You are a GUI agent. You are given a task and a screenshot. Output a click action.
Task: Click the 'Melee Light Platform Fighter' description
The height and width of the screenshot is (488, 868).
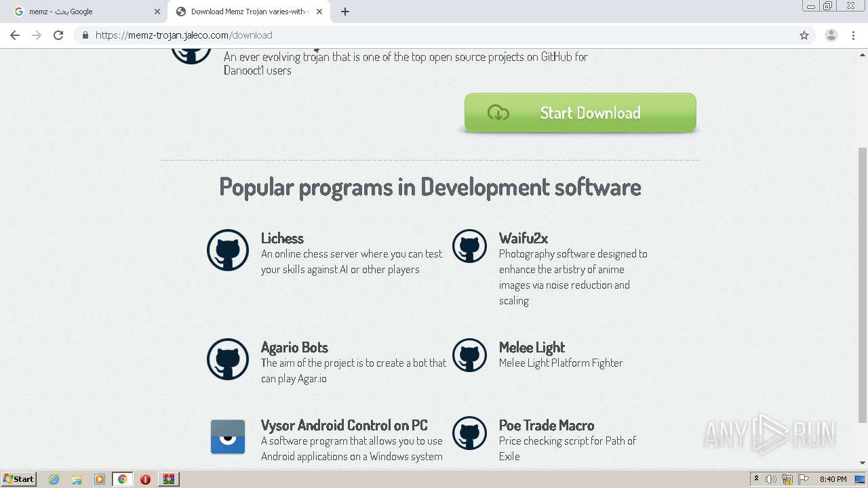point(561,363)
